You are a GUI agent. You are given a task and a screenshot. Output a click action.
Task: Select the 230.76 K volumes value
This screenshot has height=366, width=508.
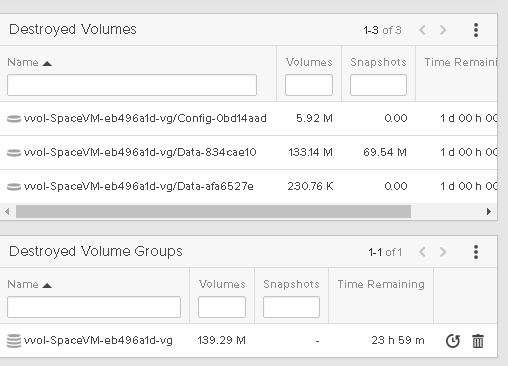(x=310, y=186)
